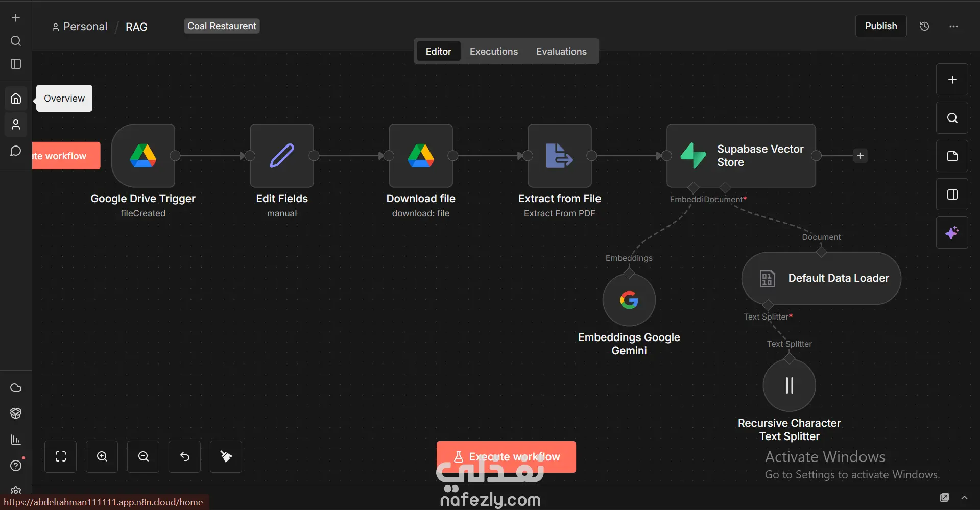This screenshot has height=510, width=980.
Task: Zoom out on the canvas
Action: point(144,456)
